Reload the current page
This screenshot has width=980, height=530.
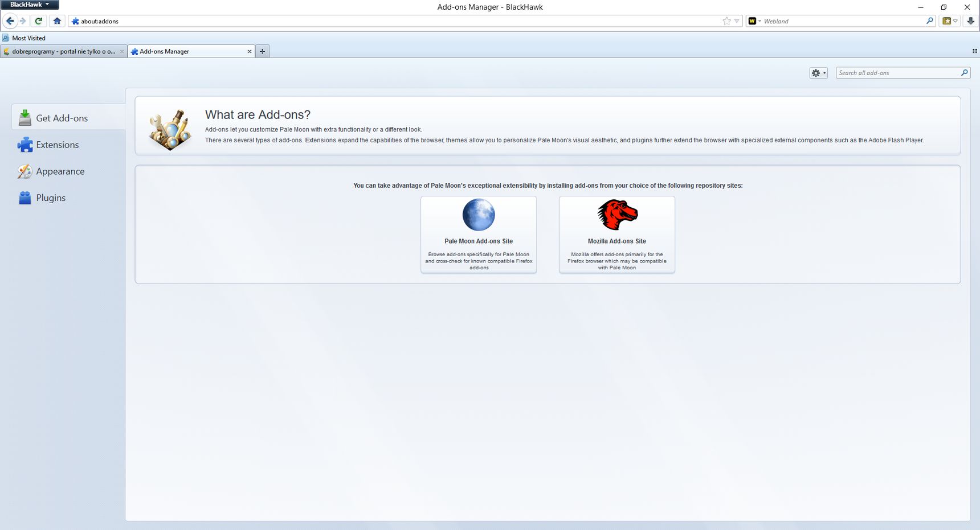(x=38, y=21)
